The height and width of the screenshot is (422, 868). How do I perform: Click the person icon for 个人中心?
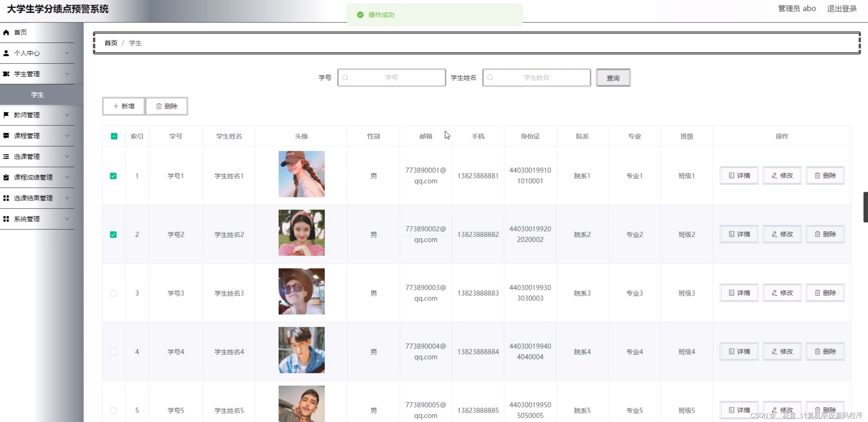(x=6, y=53)
